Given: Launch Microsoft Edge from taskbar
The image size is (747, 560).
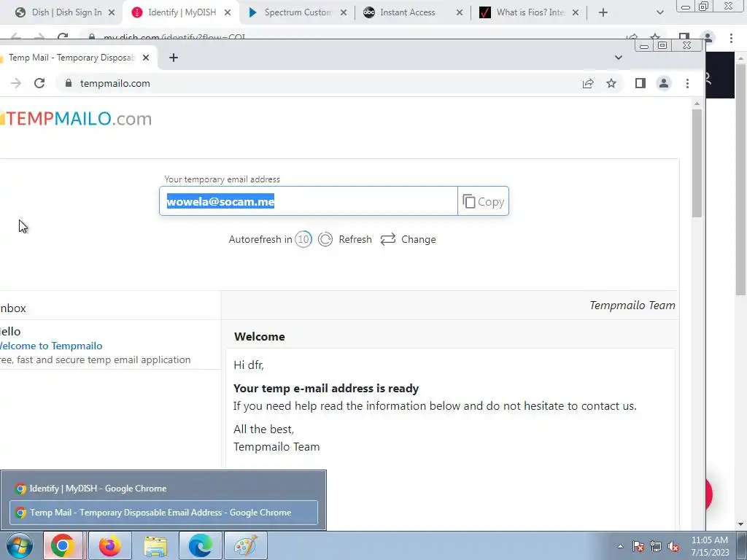Looking at the screenshot, I should click(201, 545).
